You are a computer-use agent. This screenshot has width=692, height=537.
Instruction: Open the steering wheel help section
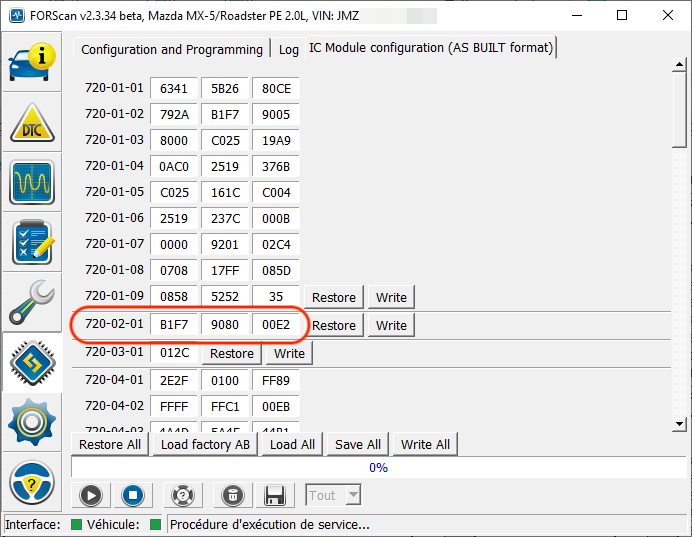click(32, 482)
